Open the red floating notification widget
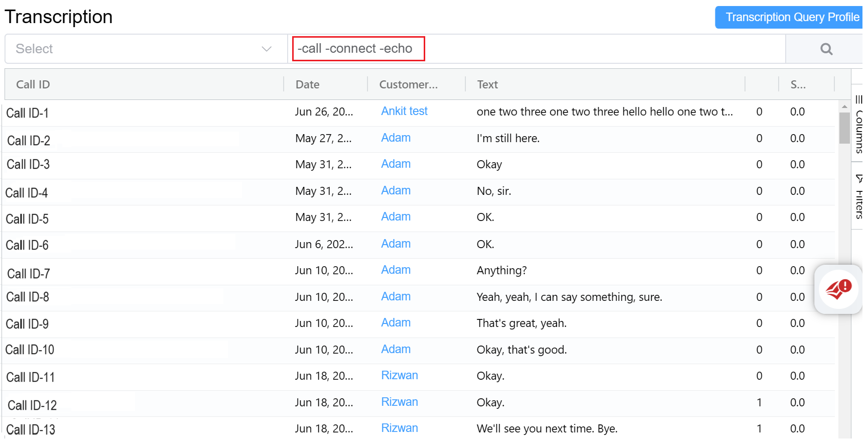This screenshot has width=868, height=442. [x=838, y=289]
